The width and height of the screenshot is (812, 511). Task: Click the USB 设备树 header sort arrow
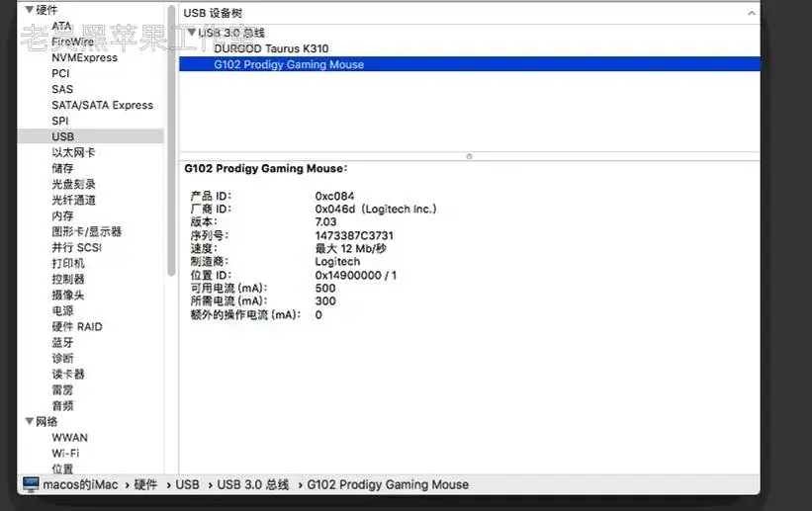[752, 13]
